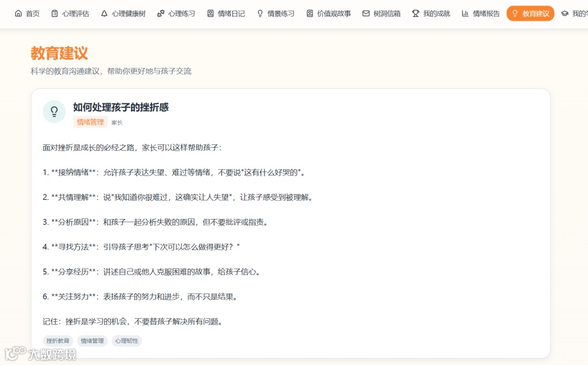Screen dimensions: 588x365
Task: Click the lightbulb icon in 教育建议 button
Action: pos(515,14)
